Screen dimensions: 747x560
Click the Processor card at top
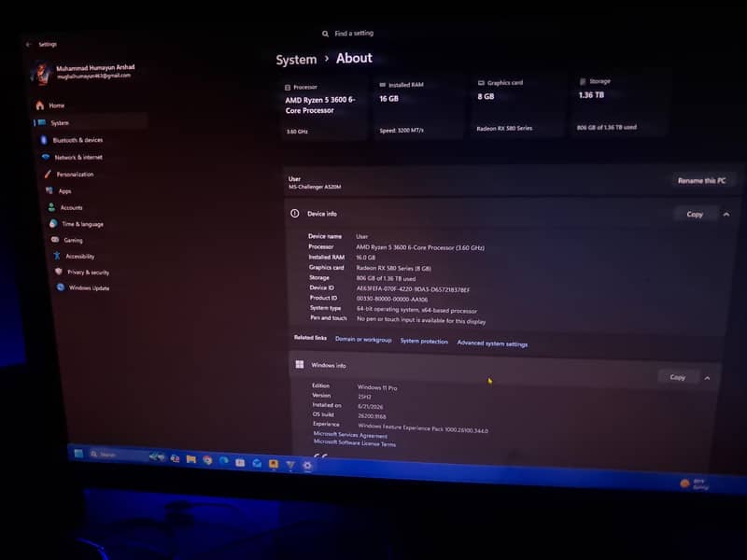(324, 108)
